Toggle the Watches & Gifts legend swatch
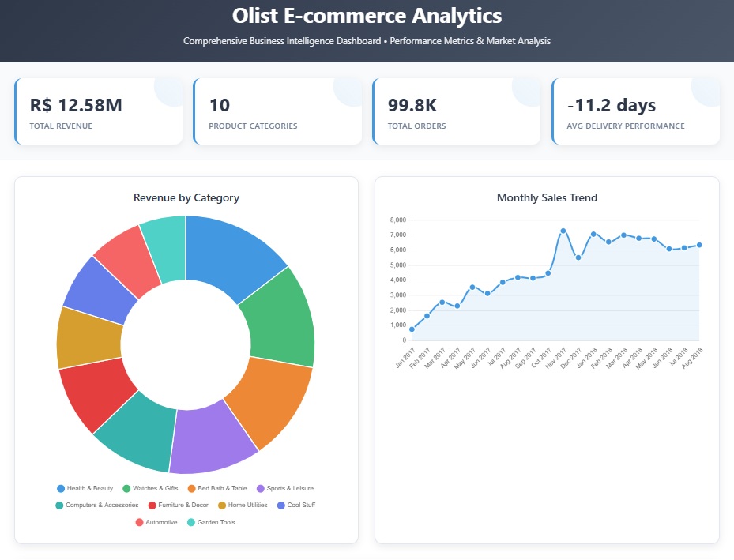This screenshot has height=560, width=734. (126, 488)
